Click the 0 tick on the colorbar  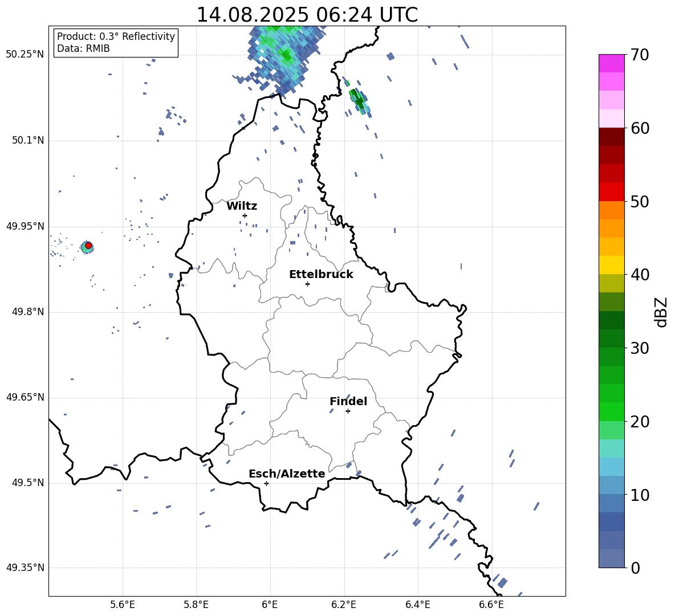(x=635, y=568)
